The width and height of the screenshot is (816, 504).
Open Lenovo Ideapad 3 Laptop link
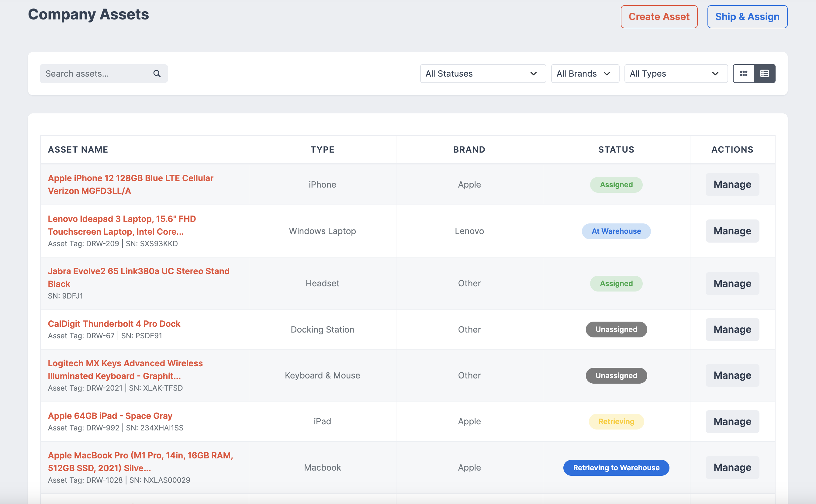pos(122,225)
